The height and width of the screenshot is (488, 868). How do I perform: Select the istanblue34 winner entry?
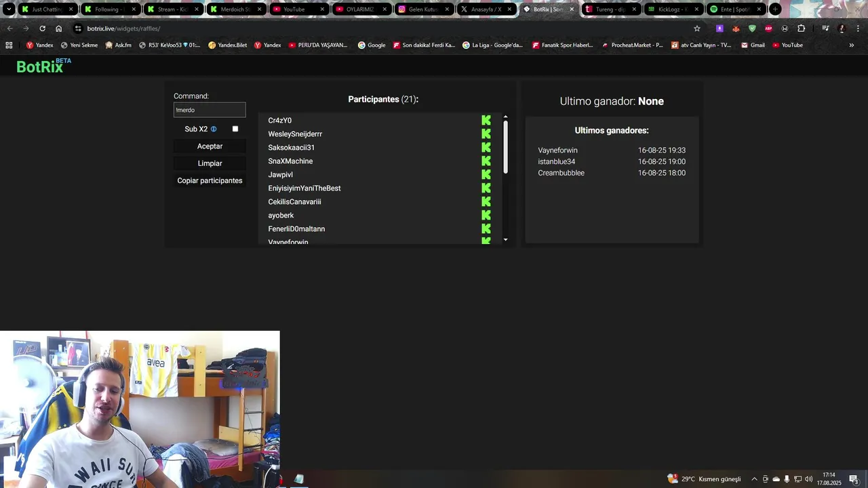612,162
